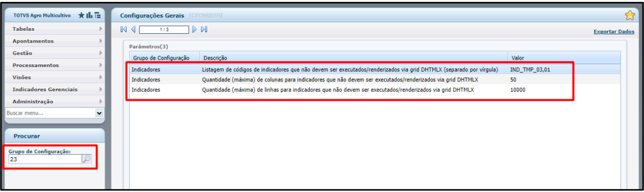Sort by the Valor column header
The height and width of the screenshot is (192, 644).
564,58
